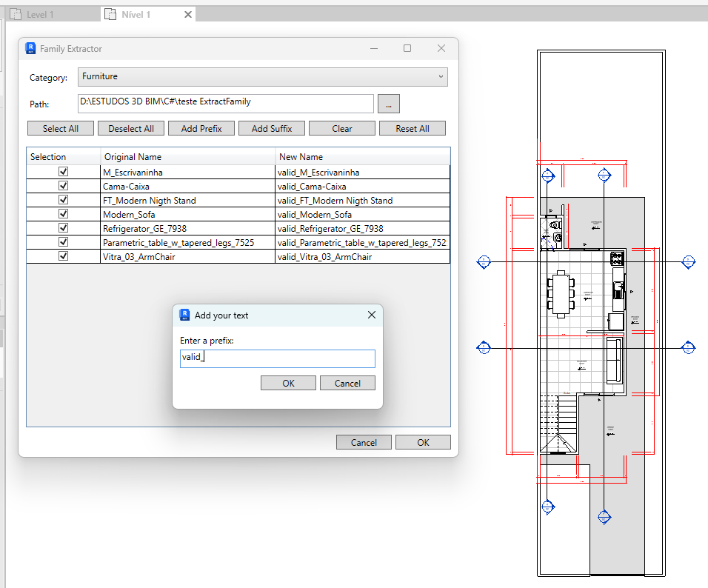
Task: Click the Enter a prefix text field
Action: [277, 358]
